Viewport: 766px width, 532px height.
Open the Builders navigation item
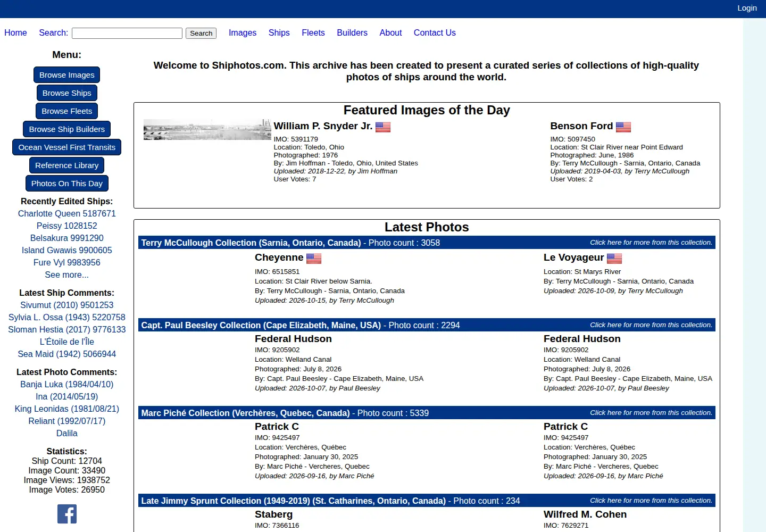click(352, 32)
